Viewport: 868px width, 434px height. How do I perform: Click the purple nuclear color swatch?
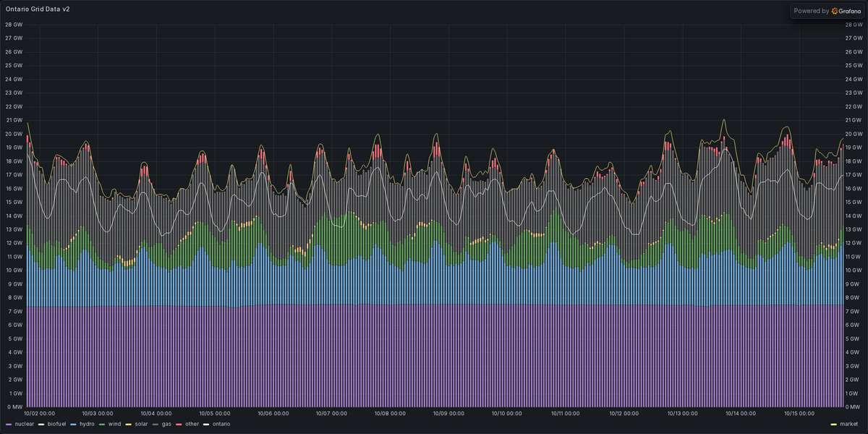(9, 424)
